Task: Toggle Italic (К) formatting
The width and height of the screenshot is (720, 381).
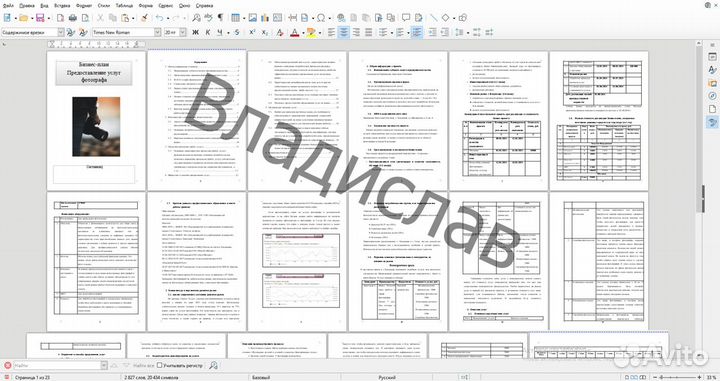Action: [208, 32]
